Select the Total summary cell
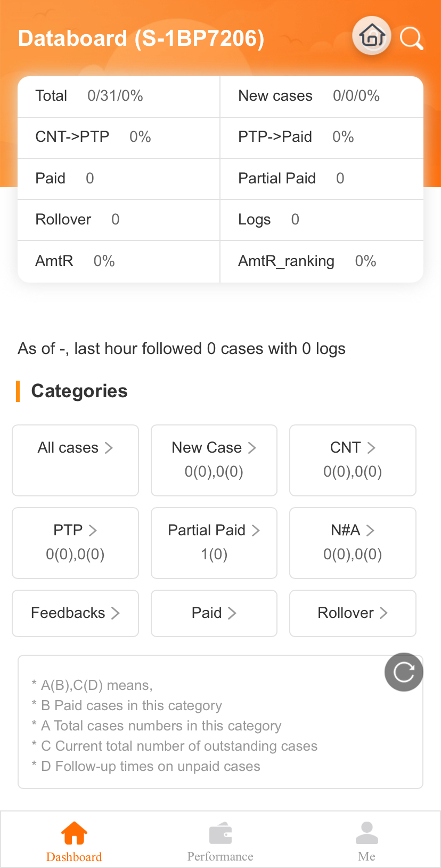441x868 pixels. 119,97
